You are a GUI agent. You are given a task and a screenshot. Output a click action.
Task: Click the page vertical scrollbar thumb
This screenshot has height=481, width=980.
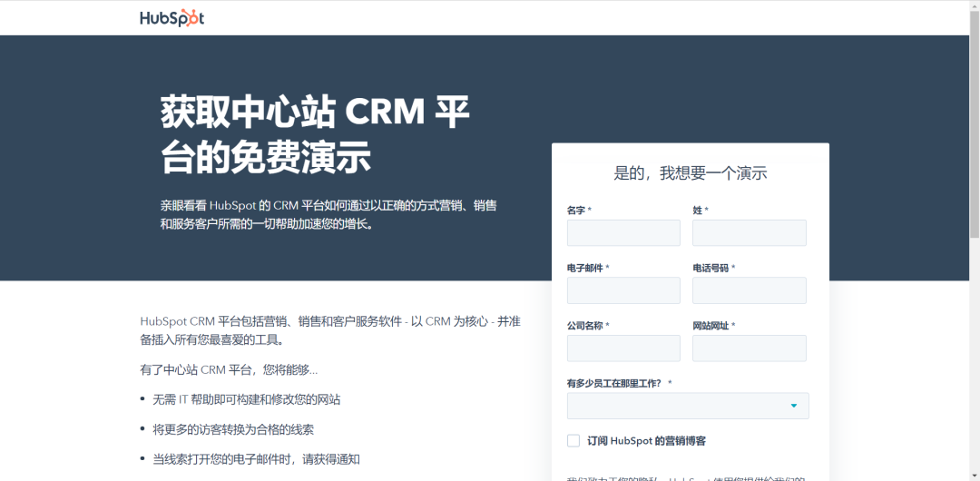pyautogui.click(x=975, y=123)
